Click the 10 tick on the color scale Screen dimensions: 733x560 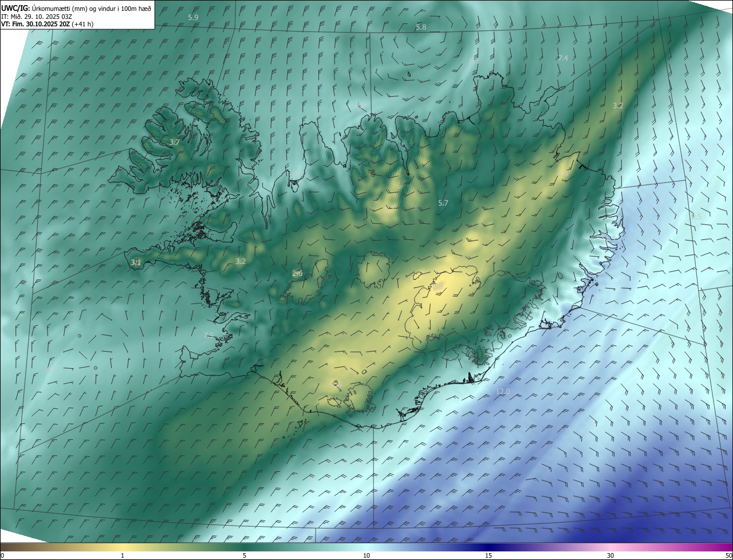(366, 556)
